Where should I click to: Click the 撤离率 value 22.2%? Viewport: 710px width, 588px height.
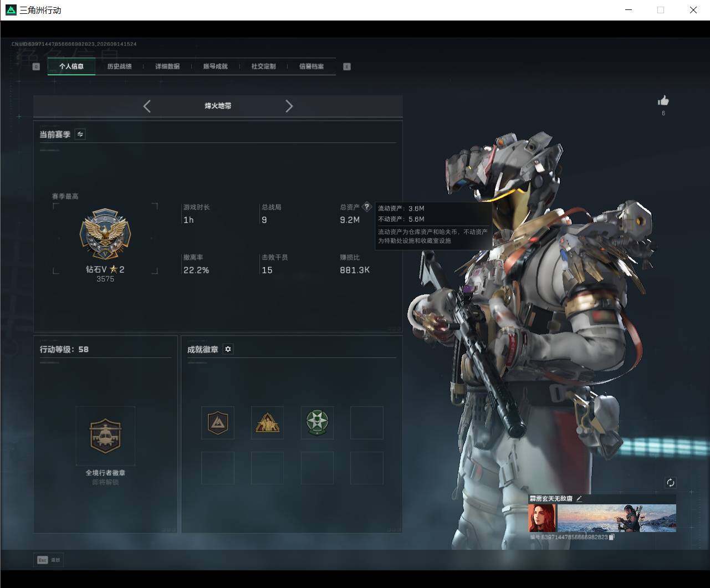click(196, 270)
